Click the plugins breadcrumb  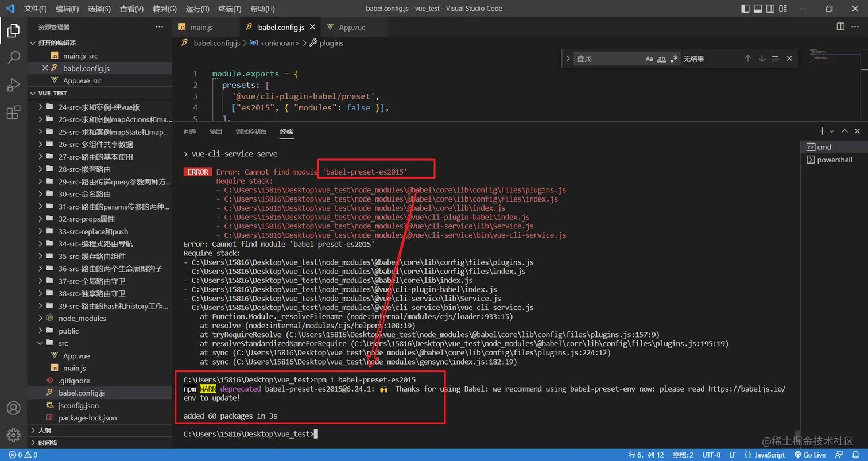[326, 43]
